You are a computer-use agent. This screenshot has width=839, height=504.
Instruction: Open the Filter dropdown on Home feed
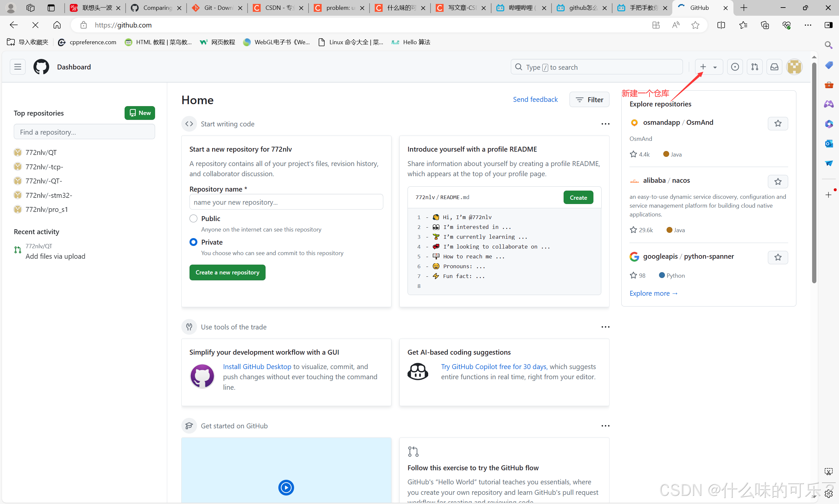point(589,100)
